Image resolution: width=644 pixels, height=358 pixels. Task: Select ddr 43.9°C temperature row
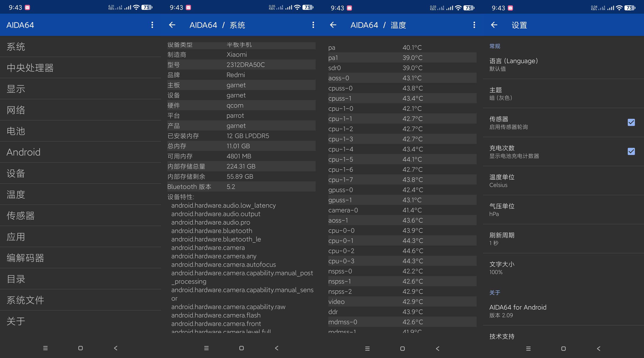coord(402,312)
